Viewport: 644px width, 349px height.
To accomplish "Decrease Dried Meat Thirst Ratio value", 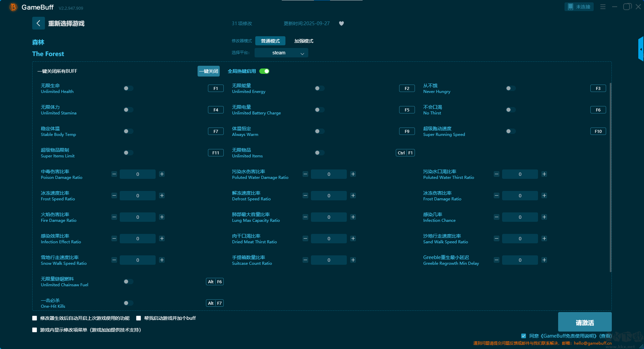I will [305, 239].
